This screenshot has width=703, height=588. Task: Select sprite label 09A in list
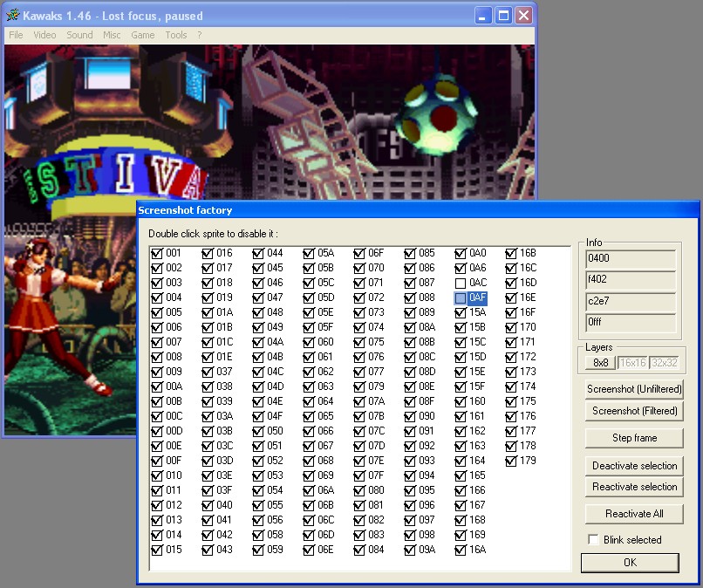tap(427, 549)
